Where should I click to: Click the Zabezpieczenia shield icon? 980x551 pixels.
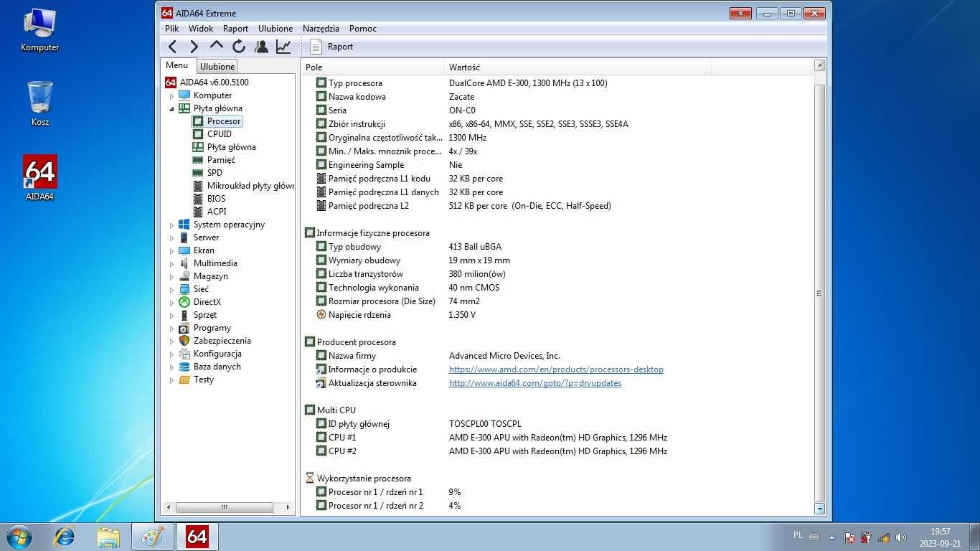tap(184, 341)
